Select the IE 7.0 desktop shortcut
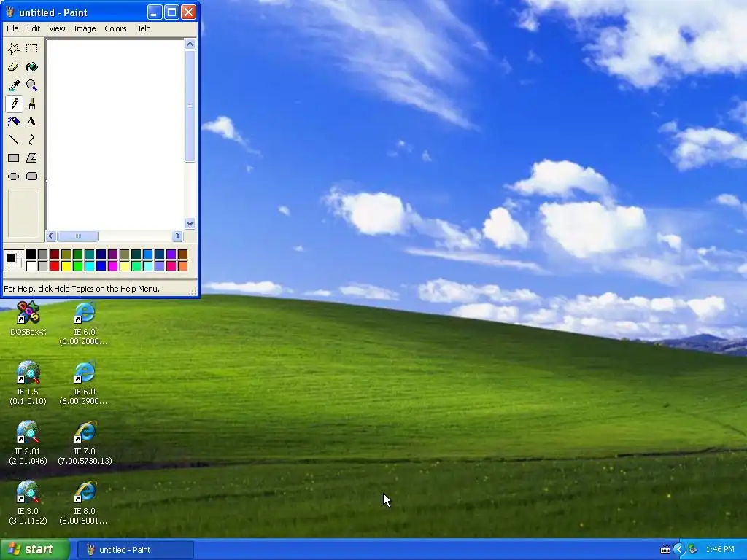This screenshot has height=560, width=747. [85, 443]
